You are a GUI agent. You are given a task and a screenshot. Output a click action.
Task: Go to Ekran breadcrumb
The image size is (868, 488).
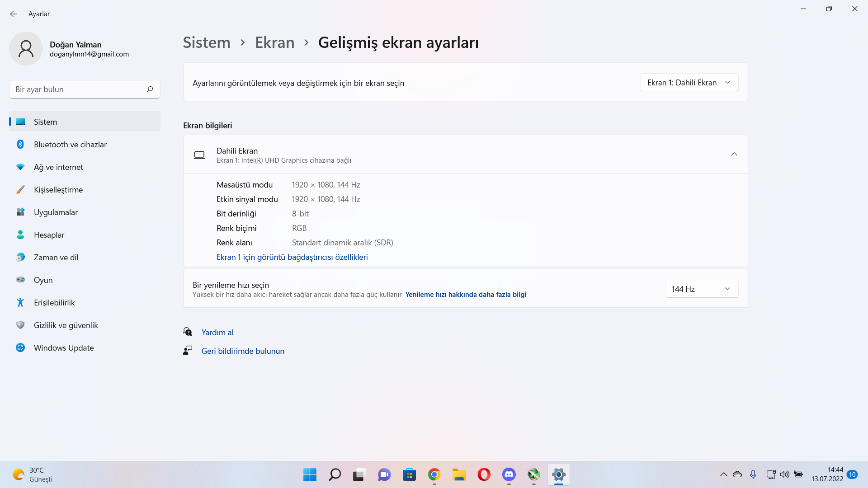coord(274,42)
